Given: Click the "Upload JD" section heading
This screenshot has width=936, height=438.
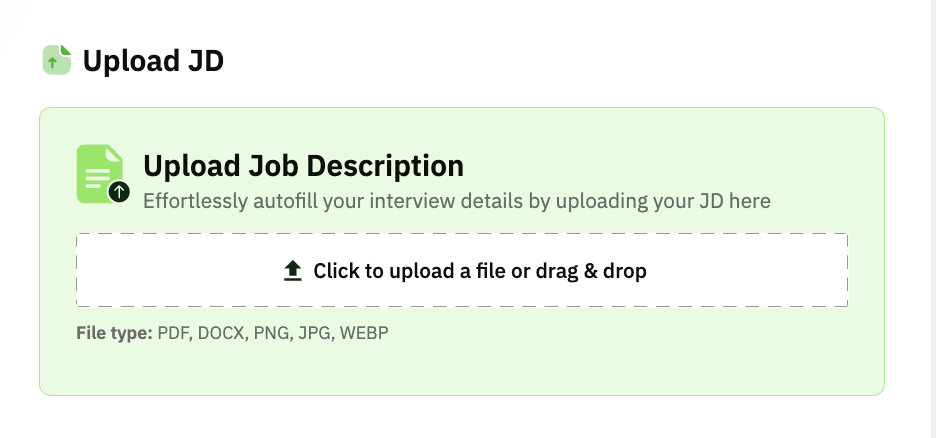Looking at the screenshot, I should pos(153,61).
